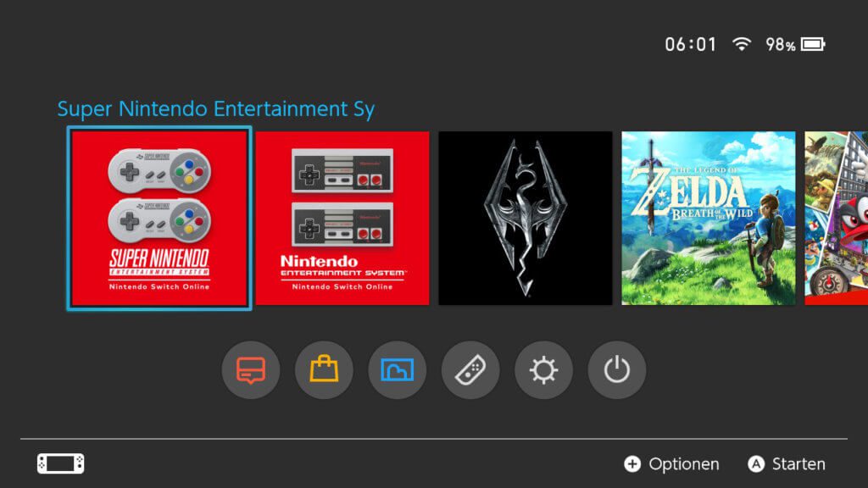Open the Nintendo eShop icon
868x488 pixels.
pyautogui.click(x=323, y=369)
